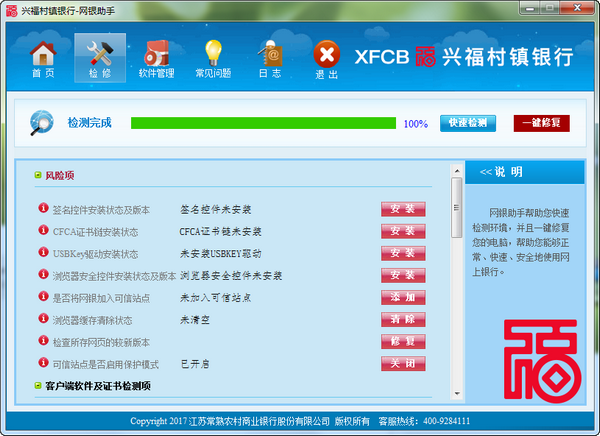Click red info icon for 浏览器安全控件安装状态及版本
The height and width of the screenshot is (436, 600).
tap(43, 274)
